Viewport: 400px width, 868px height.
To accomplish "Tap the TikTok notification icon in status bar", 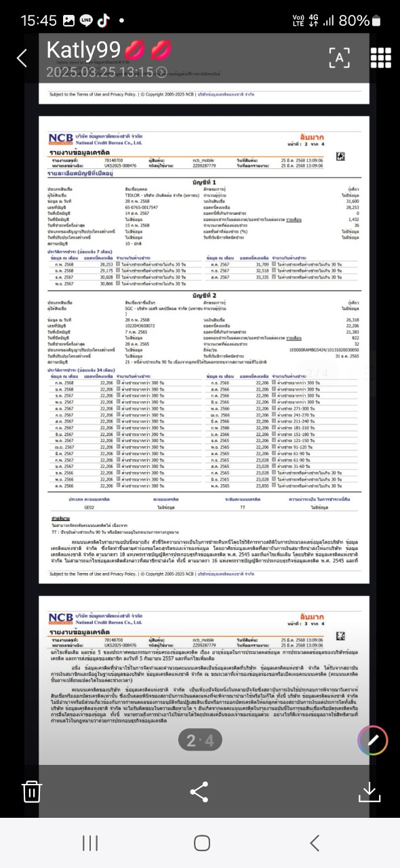I will [x=103, y=20].
